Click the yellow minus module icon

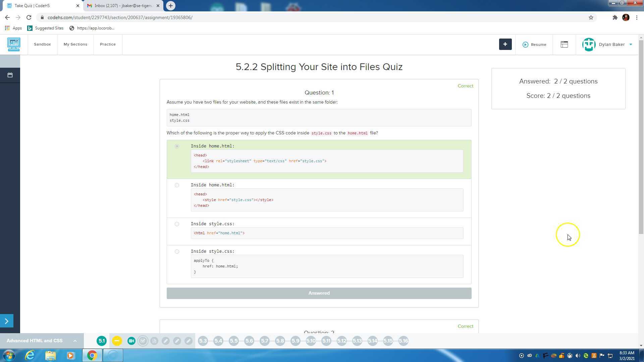pos(117,341)
